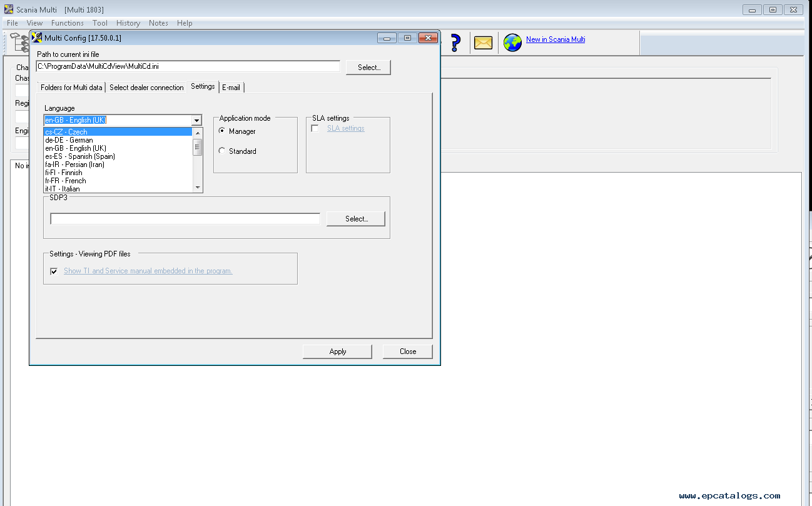This screenshot has width=812, height=506.
Task: Switch to the E-mail tab
Action: click(x=231, y=88)
